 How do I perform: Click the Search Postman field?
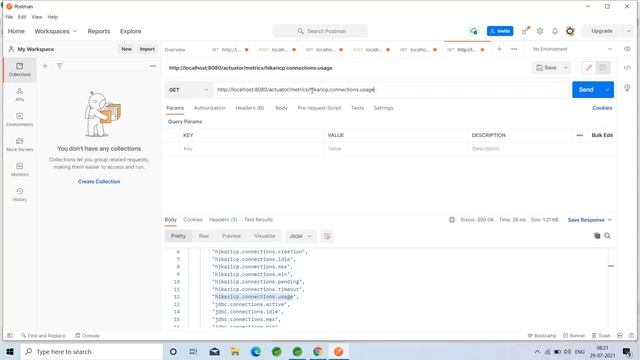point(320,31)
